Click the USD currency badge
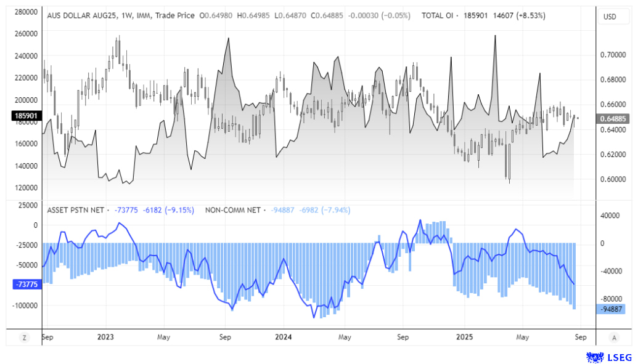This screenshot has height=364, width=638. tap(613, 17)
